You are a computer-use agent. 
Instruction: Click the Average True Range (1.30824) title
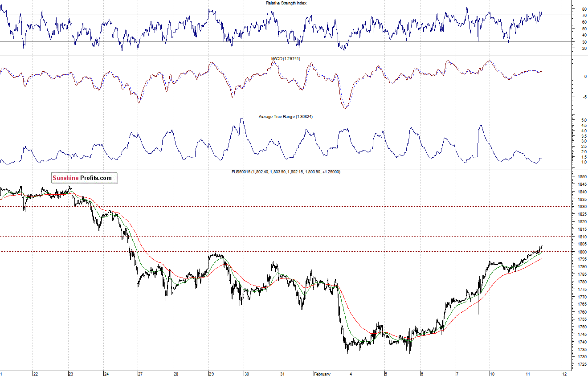pos(286,117)
